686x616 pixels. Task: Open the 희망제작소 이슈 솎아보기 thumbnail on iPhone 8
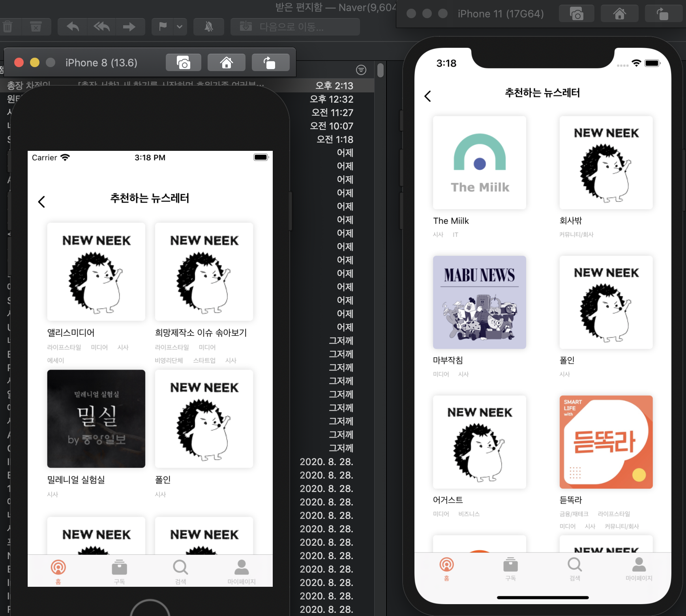tap(204, 272)
